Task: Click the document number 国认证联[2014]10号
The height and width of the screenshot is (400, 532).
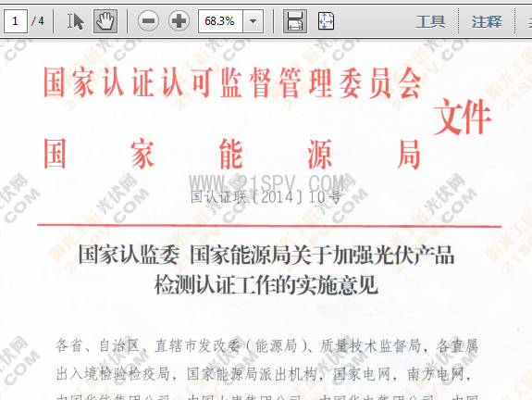Action: 266,197
